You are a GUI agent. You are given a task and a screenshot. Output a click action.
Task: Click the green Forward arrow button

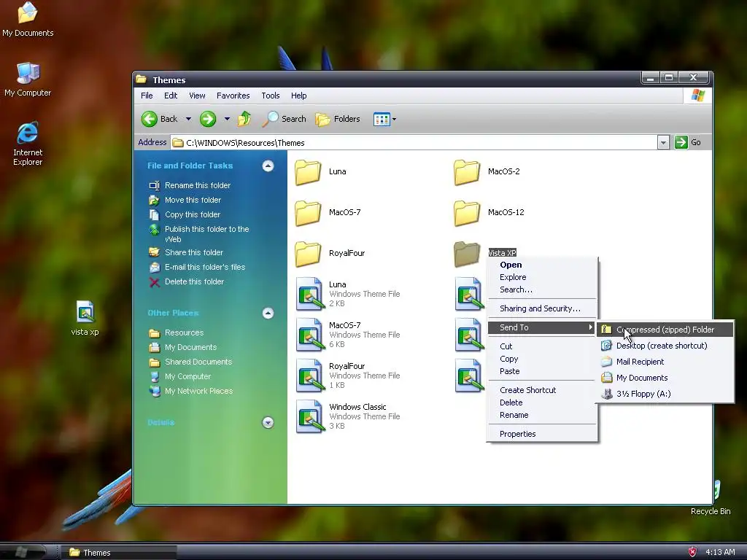tap(208, 119)
